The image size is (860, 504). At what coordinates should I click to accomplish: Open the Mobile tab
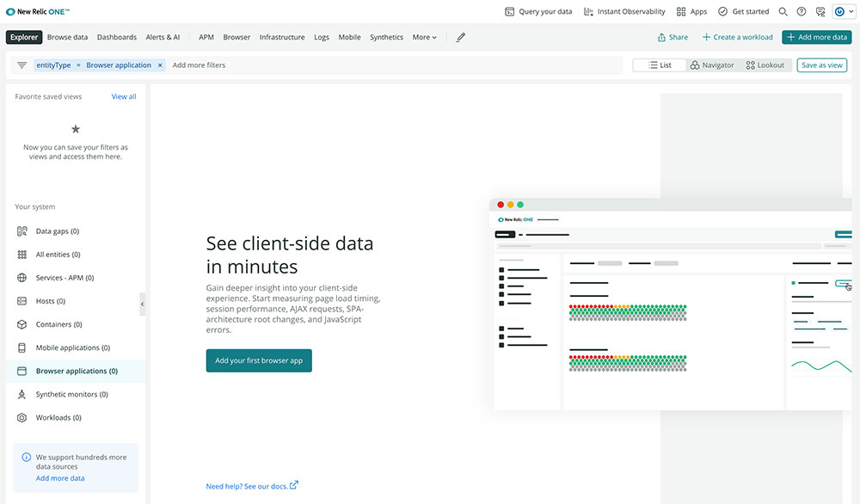349,37
